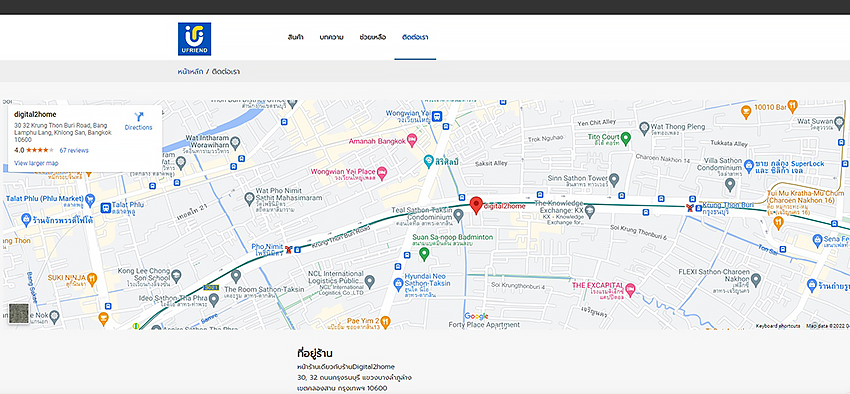Click the View larger map link
850x394 pixels.
click(36, 163)
